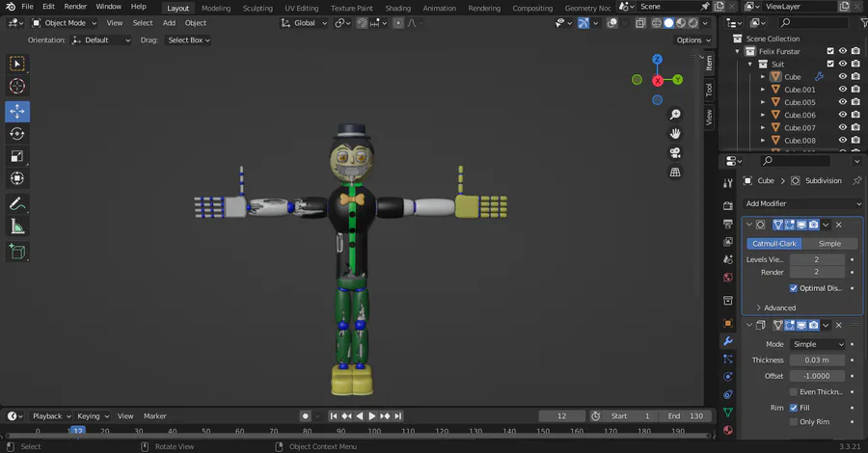The image size is (868, 453).
Task: Activate the Rotate tool
Action: pos(17,134)
